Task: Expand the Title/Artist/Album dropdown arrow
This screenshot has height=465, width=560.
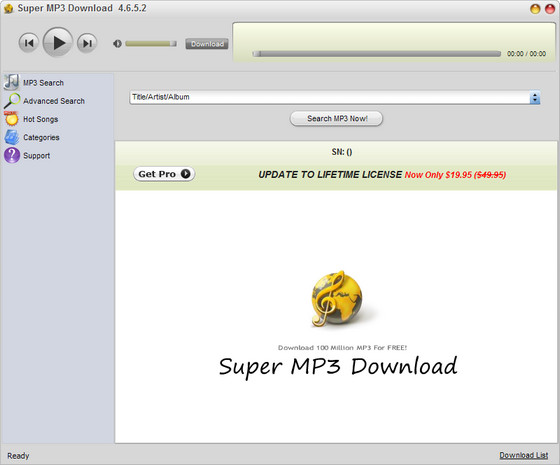Action: (535, 98)
